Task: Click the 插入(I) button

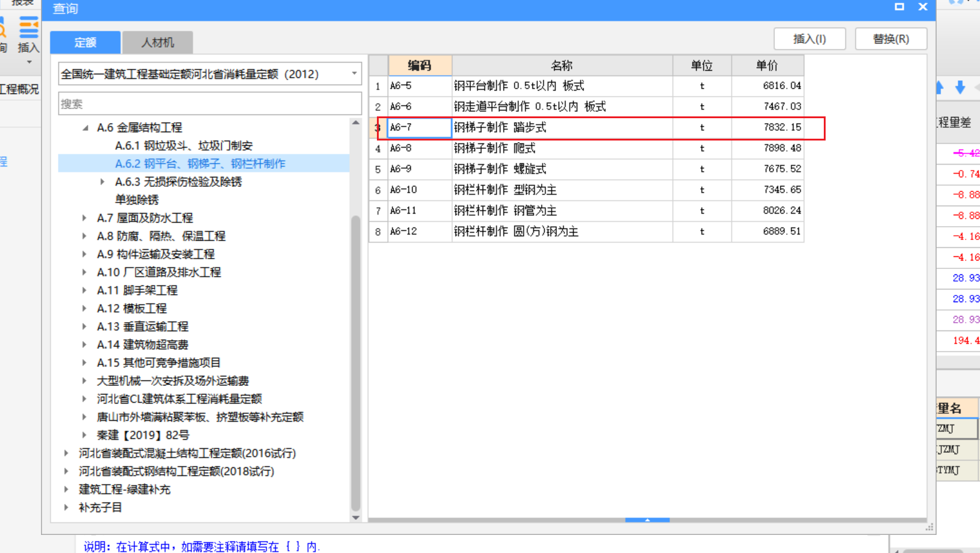Action: (809, 39)
